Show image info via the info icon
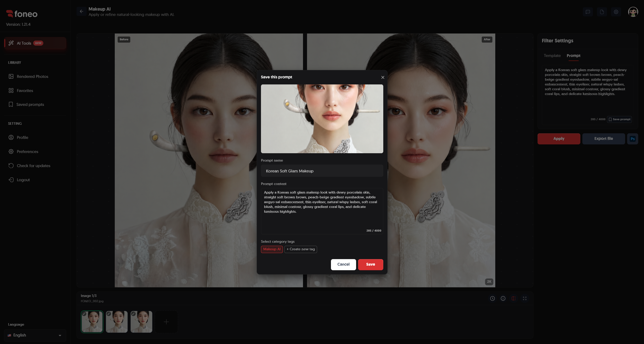Screen dimensions: 644x344 click(503, 298)
